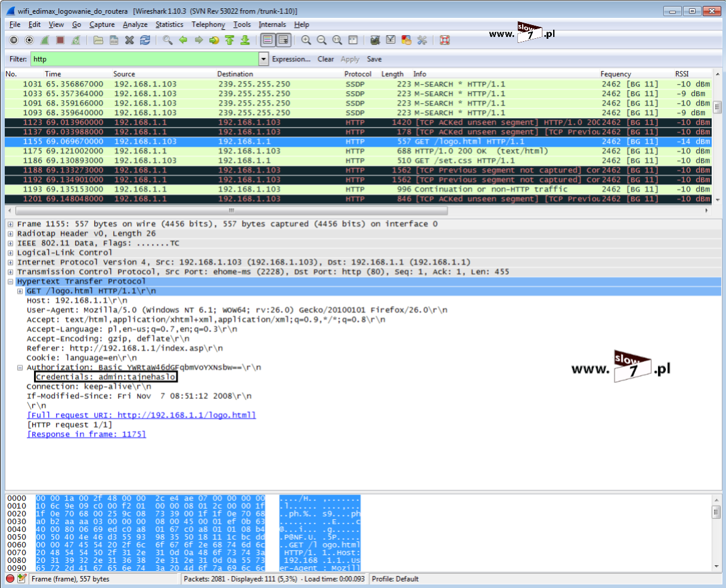
Task: Click the packet list vertical scrollbar
Action: (716, 108)
